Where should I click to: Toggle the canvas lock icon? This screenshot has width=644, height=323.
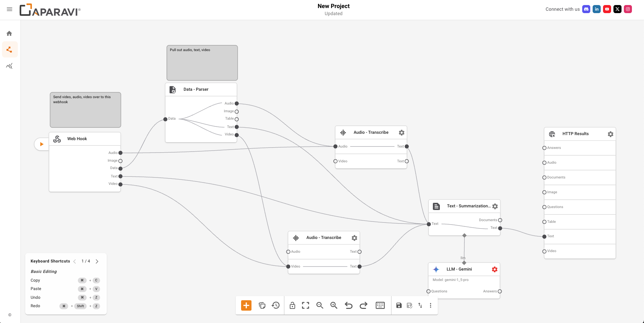[x=292, y=305]
